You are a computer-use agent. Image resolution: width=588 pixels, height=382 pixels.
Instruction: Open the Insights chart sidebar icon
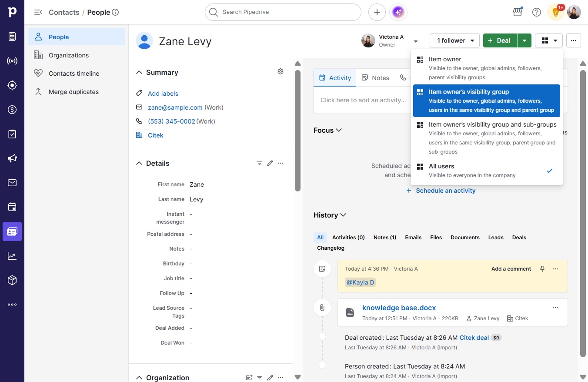(12, 256)
